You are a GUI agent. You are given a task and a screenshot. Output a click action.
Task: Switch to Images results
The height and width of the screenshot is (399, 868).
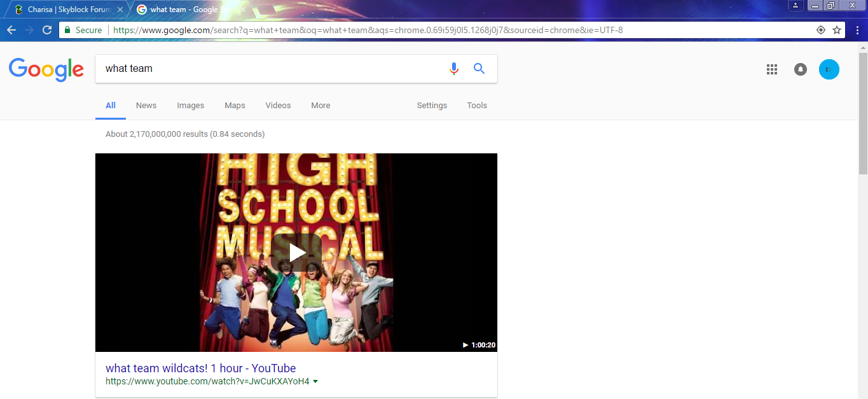tap(191, 106)
